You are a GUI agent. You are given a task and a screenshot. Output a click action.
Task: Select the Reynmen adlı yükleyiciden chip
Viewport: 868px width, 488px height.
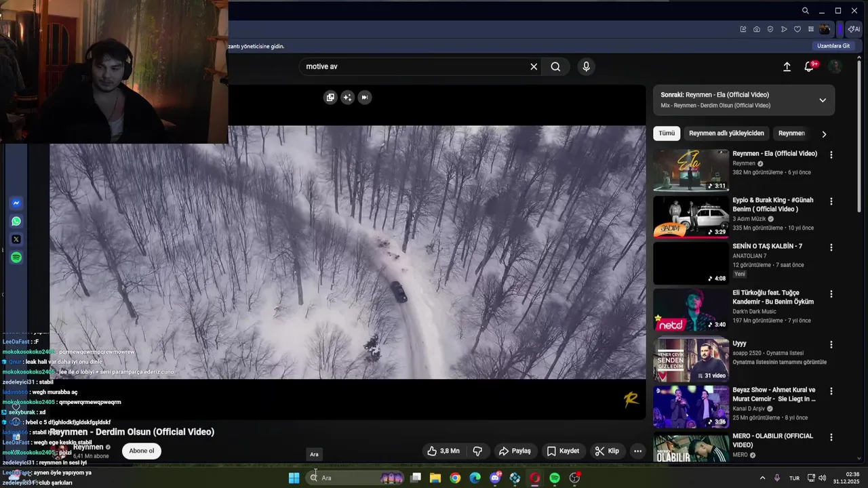[x=726, y=134]
